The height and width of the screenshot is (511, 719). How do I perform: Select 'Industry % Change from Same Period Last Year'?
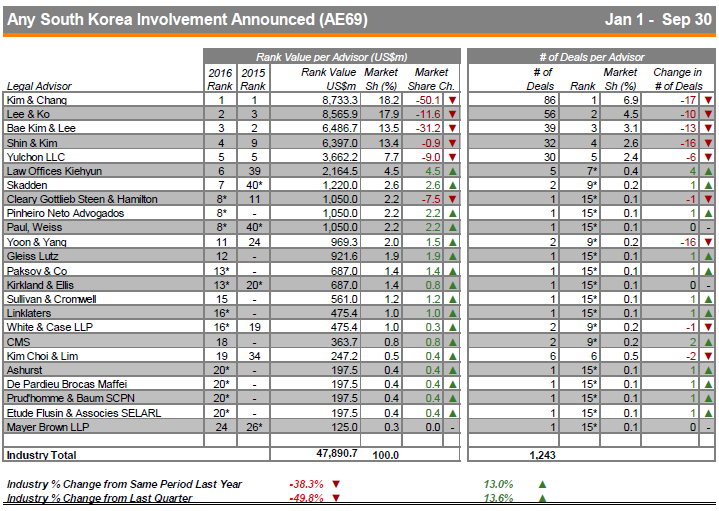tap(124, 484)
